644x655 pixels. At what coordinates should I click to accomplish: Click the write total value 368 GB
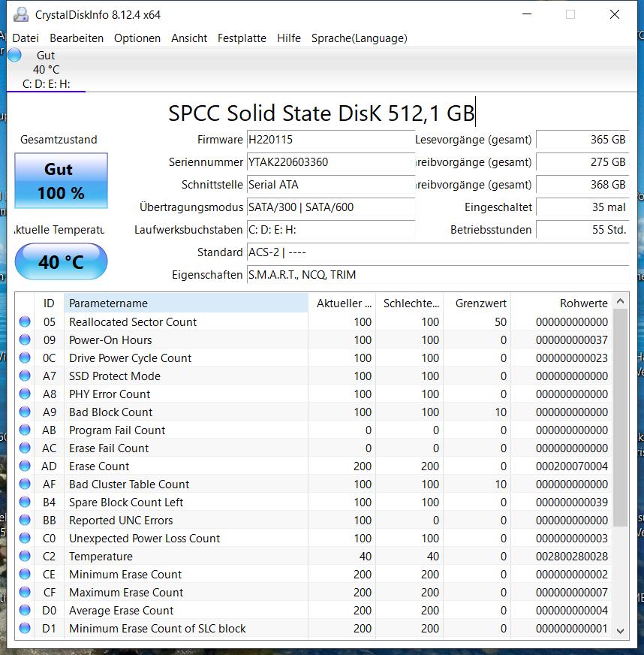pyautogui.click(x=582, y=185)
